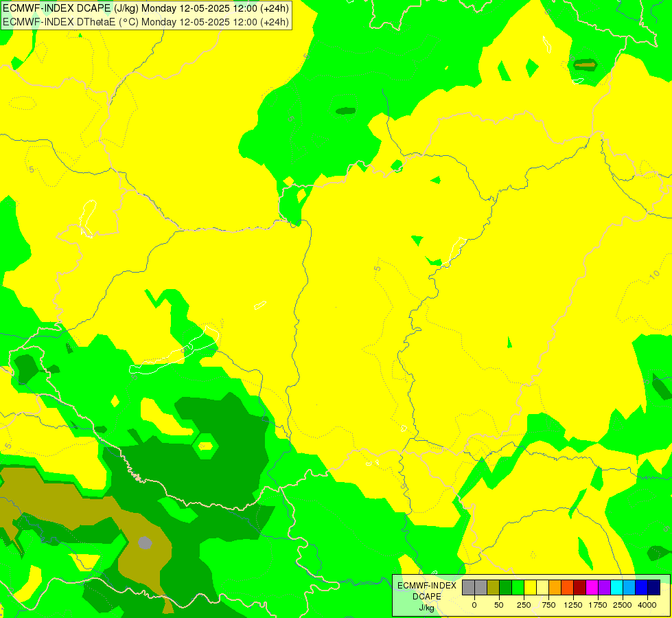Click the legend value 2500
The width and height of the screenshot is (672, 618).
pyautogui.click(x=623, y=605)
